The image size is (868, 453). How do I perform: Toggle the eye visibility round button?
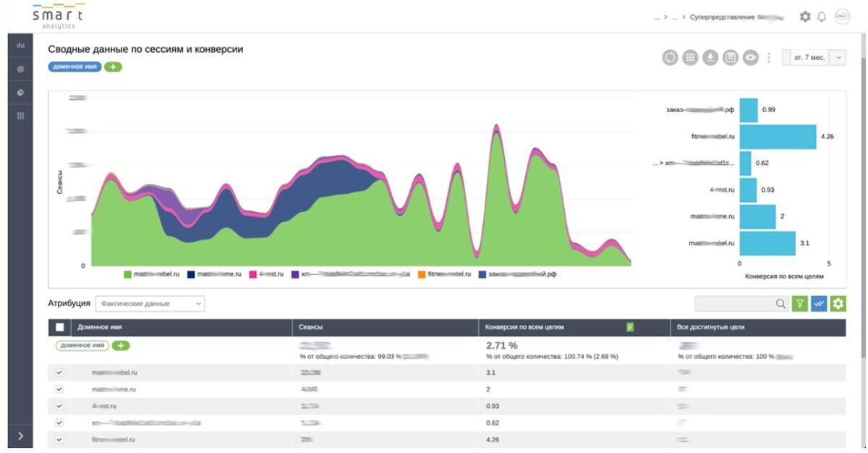tap(751, 58)
